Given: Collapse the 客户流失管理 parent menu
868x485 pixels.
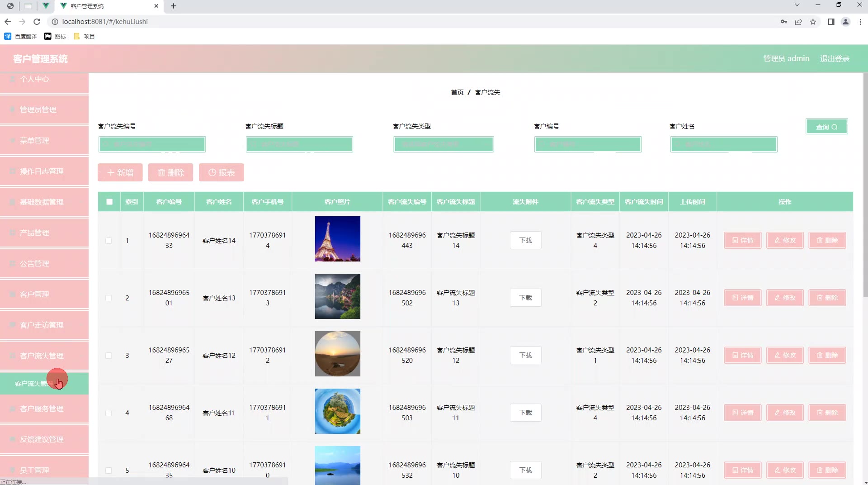Looking at the screenshot, I should [x=44, y=356].
